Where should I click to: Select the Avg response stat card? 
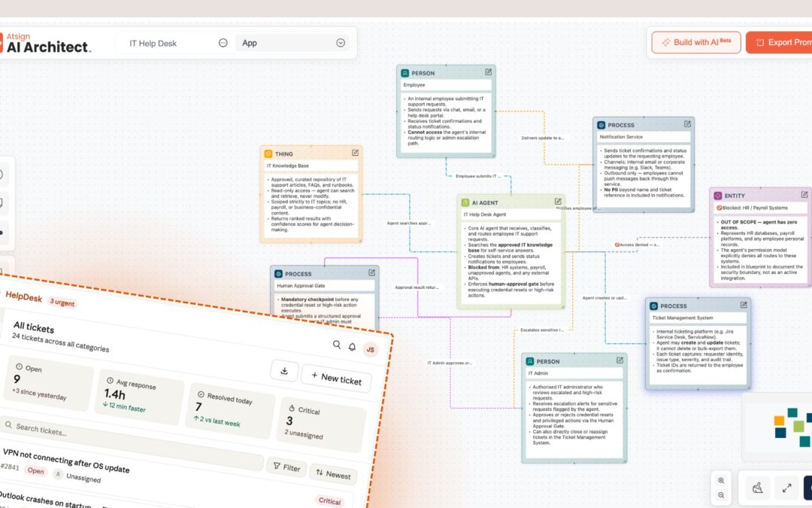click(x=138, y=397)
